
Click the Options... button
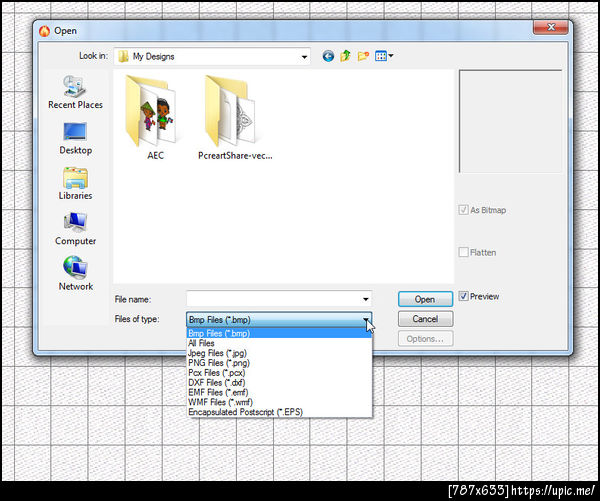425,339
